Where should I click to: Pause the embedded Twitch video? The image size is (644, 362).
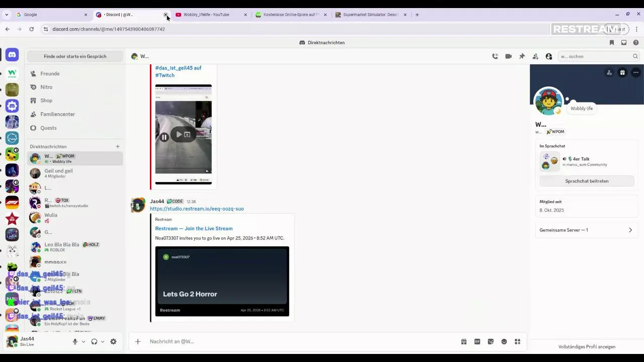point(164,137)
